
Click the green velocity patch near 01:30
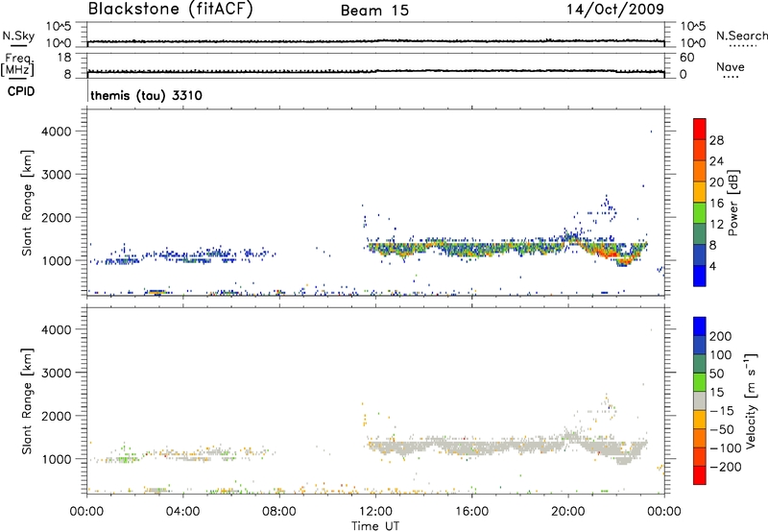128,458
